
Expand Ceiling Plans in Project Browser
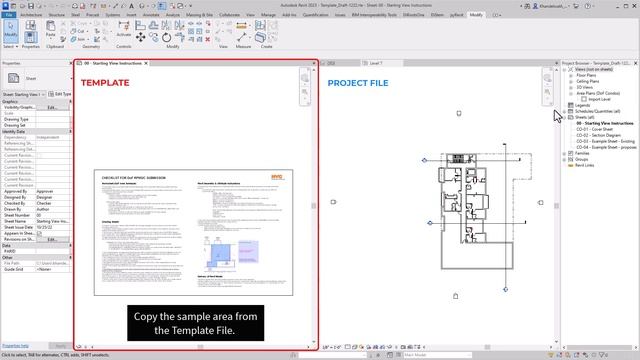tap(571, 81)
